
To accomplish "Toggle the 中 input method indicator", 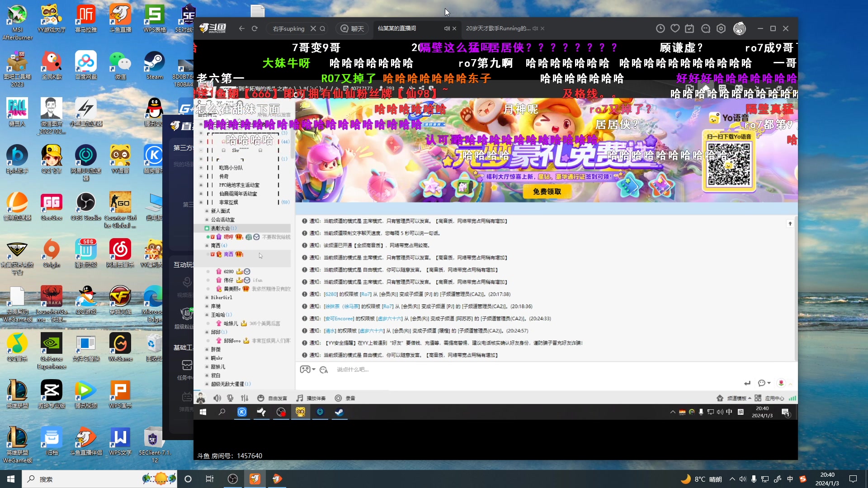I will [790, 479].
